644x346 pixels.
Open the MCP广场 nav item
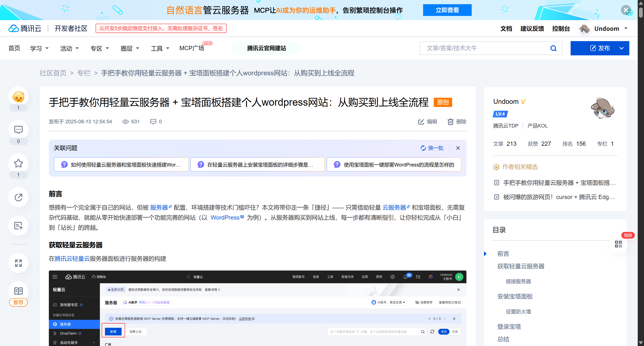coord(192,48)
